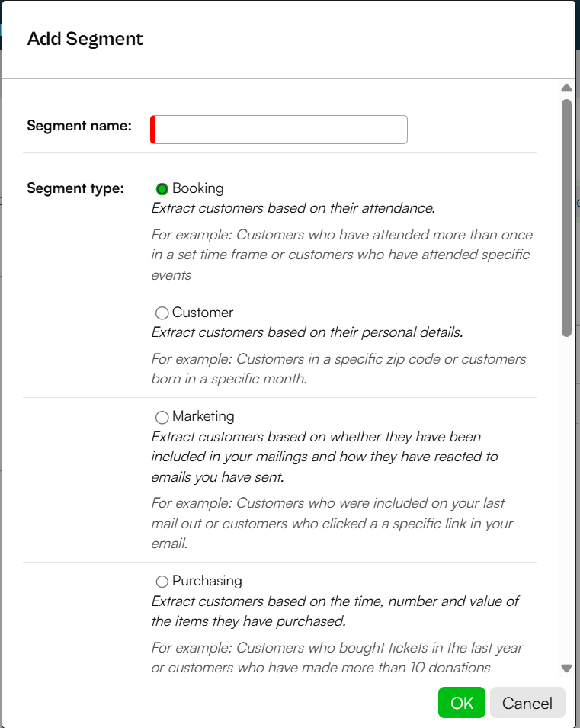Click the red required marker on name field

(x=152, y=130)
